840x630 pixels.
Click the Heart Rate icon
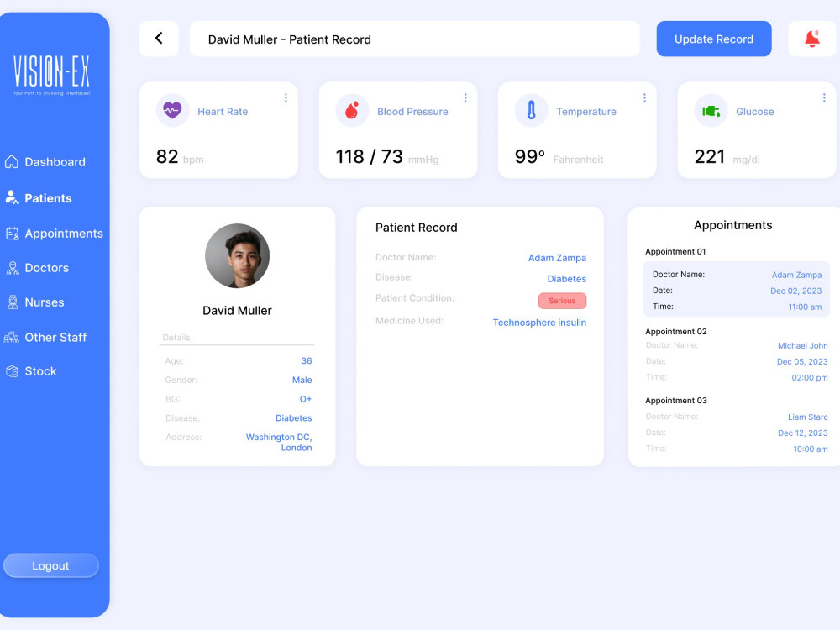point(172,111)
